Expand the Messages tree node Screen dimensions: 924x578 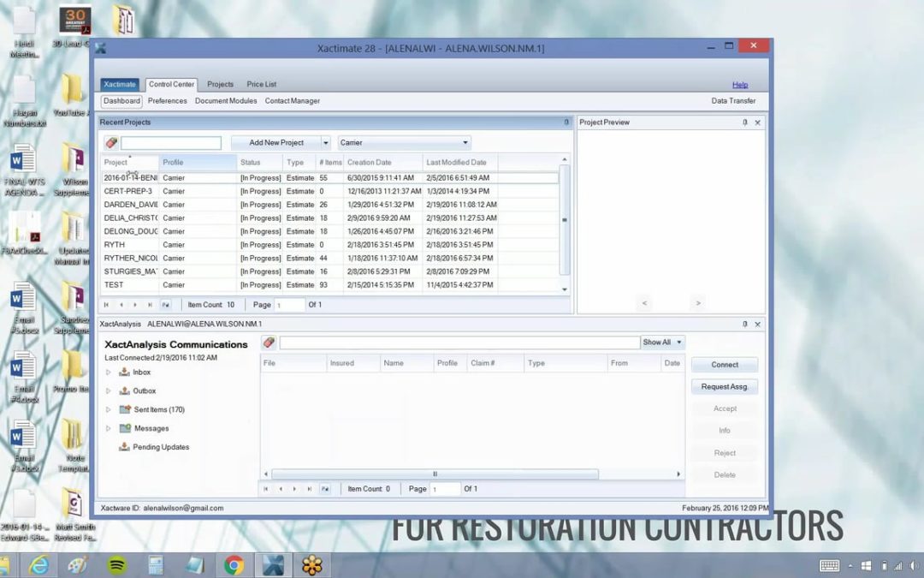(x=109, y=428)
